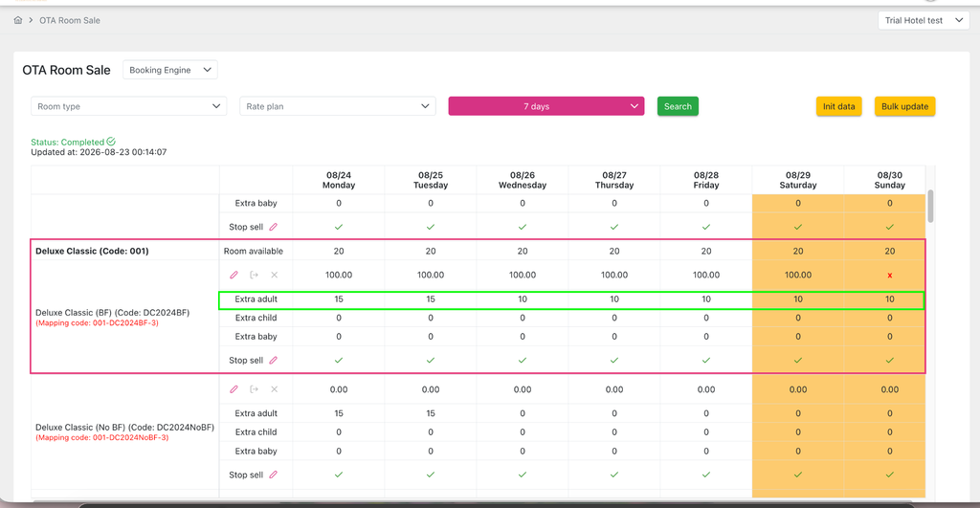Toggle Deluxe Classic (No BF) stop sell check for Wednesday 08/26

pos(523,475)
